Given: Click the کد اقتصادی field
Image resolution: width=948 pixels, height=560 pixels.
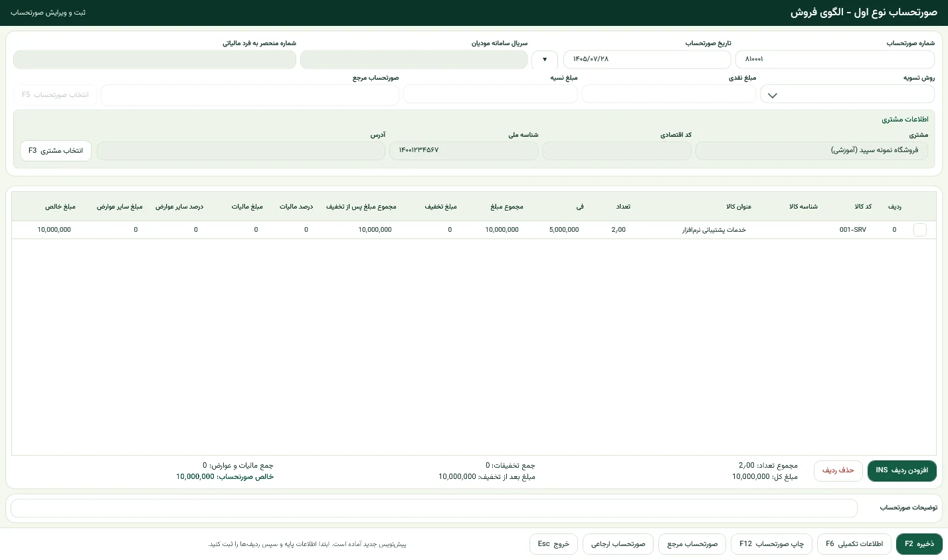Looking at the screenshot, I should point(617,151).
